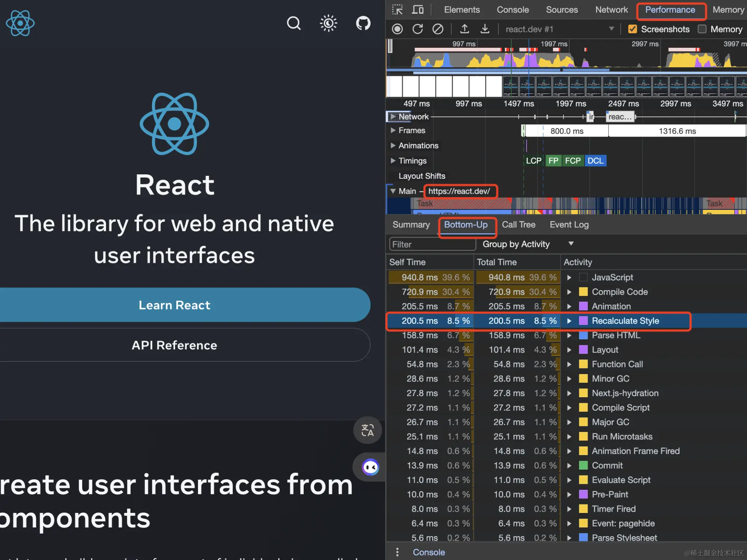Switch to the Memory panel tab
Viewport: 747px width, 560px height.
[x=728, y=10]
